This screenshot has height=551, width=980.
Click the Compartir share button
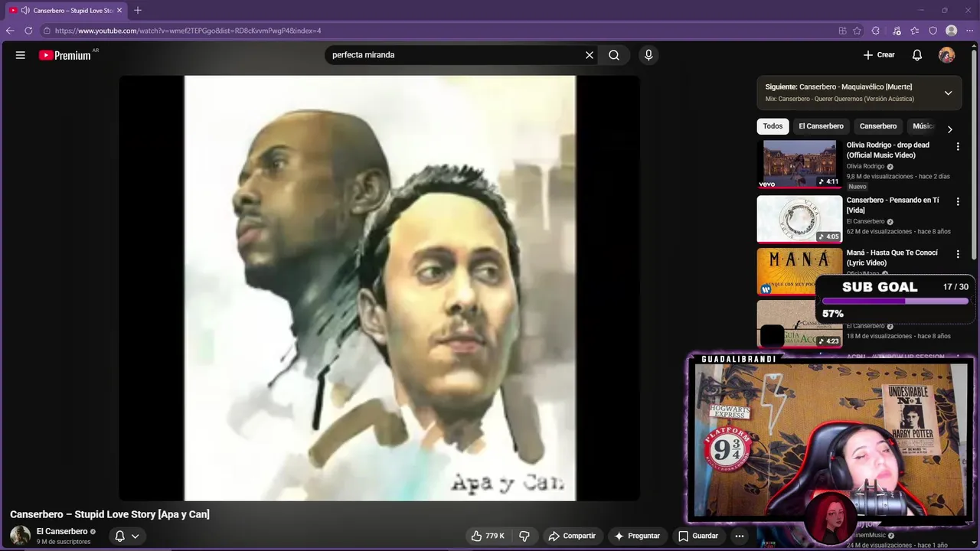pyautogui.click(x=572, y=536)
